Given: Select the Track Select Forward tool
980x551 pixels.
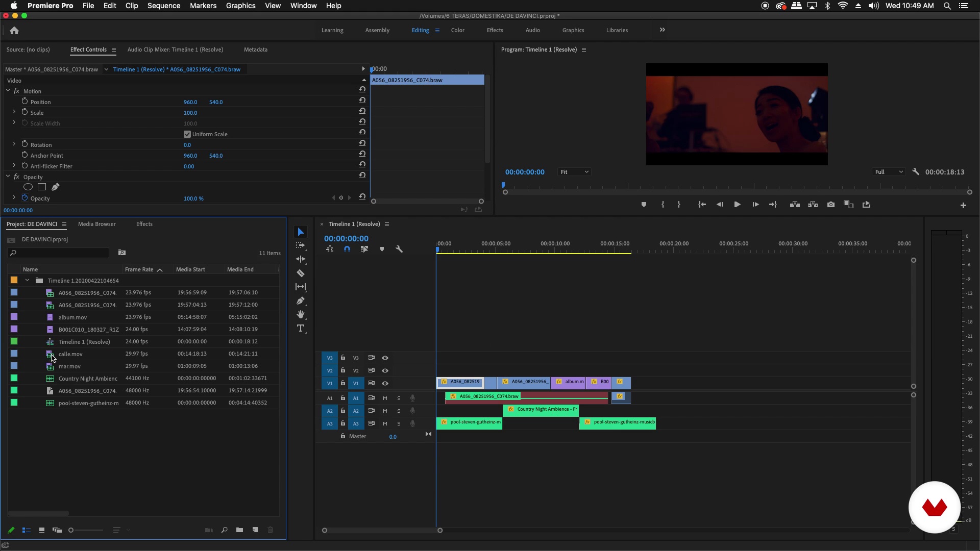Looking at the screenshot, I should [301, 245].
